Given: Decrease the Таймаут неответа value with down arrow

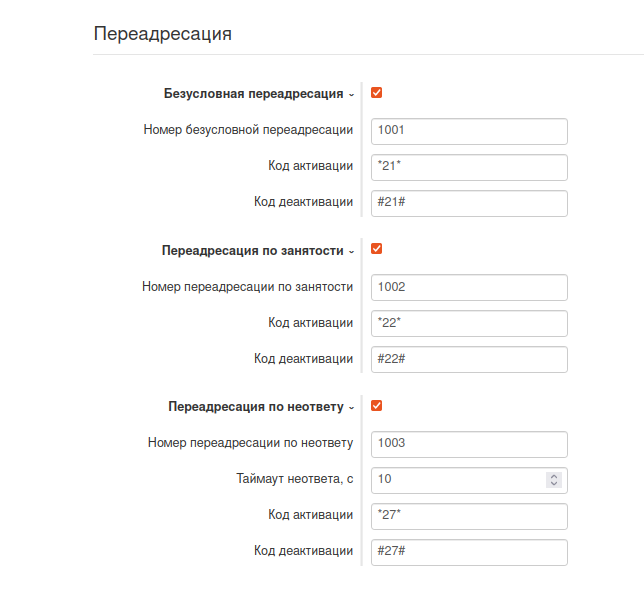Looking at the screenshot, I should pos(554,484).
